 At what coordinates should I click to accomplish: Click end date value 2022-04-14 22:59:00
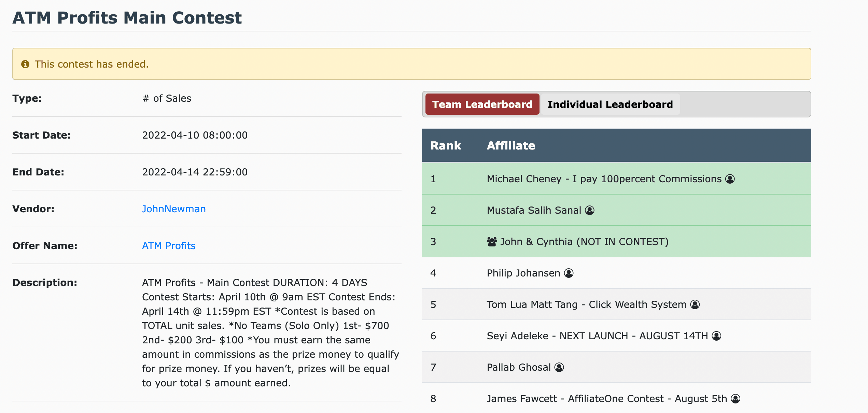(195, 172)
